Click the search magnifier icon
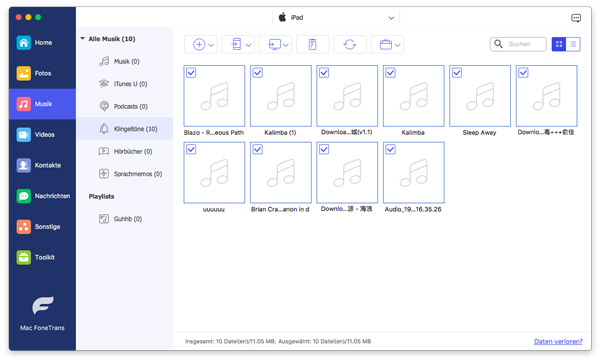This screenshot has width=600, height=361. coord(498,44)
